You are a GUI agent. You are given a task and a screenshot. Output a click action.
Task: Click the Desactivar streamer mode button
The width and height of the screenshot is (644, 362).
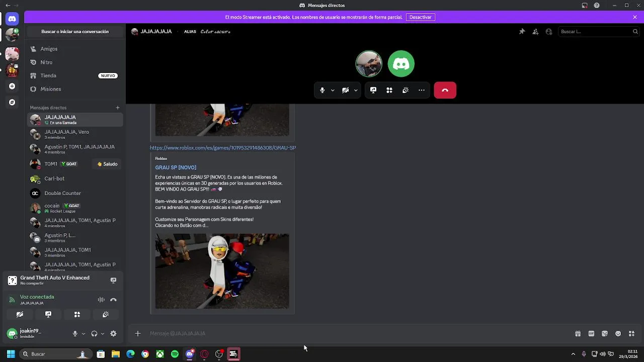(420, 17)
